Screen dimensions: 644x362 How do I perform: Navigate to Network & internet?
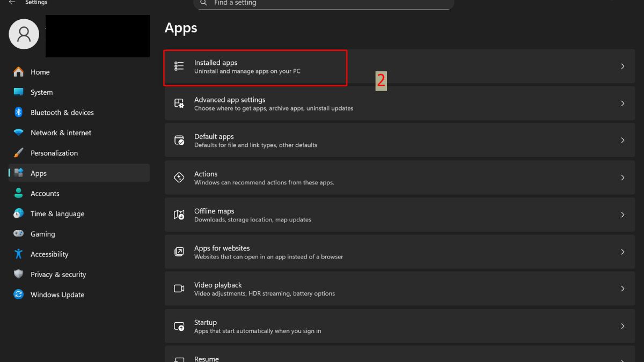coord(61,132)
